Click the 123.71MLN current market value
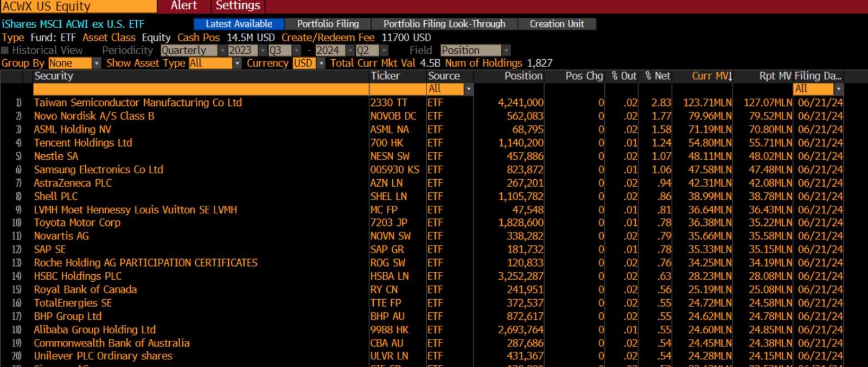 pyautogui.click(x=707, y=103)
